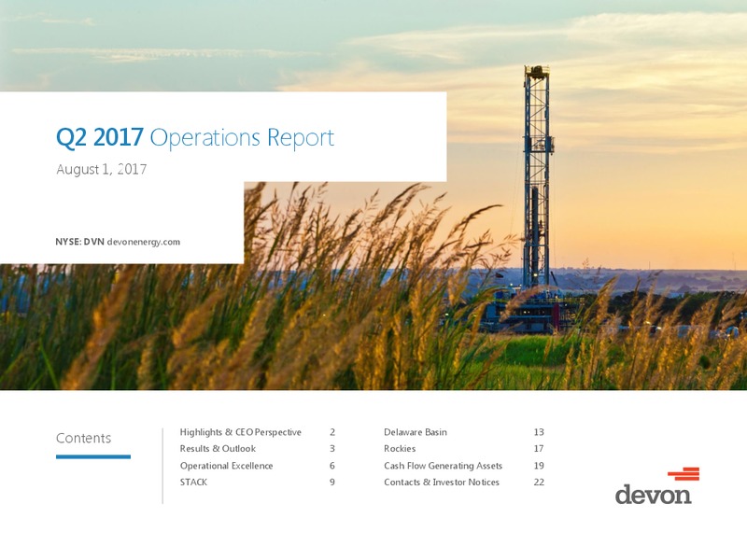Click the 'NYSE: DVN' ticker text
747x560 pixels.
click(x=79, y=242)
